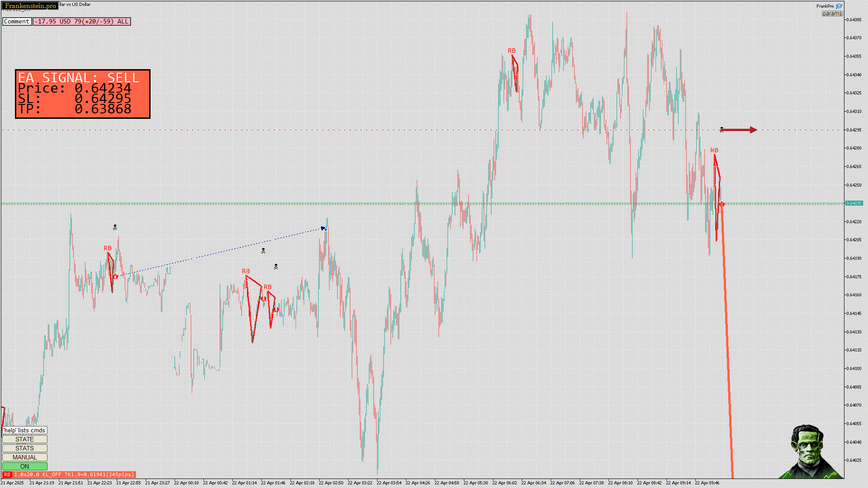Click the red entry circle on price line
Screen dimensions: 868x488
click(x=722, y=205)
